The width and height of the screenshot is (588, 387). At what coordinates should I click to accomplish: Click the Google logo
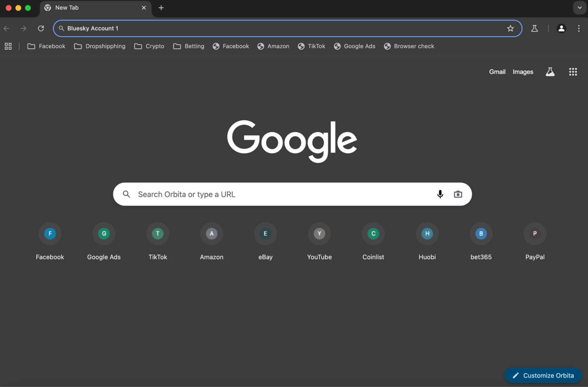[x=292, y=141]
